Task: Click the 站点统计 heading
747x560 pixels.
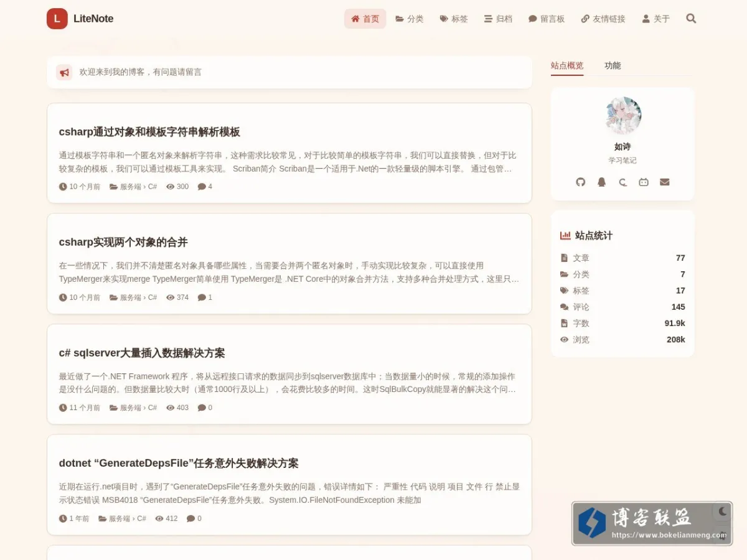Action: [586, 236]
